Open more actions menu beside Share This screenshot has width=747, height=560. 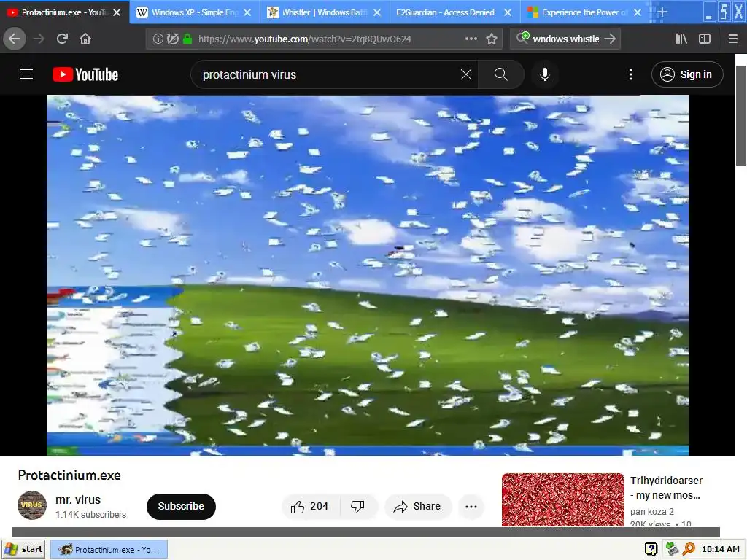[x=471, y=506]
